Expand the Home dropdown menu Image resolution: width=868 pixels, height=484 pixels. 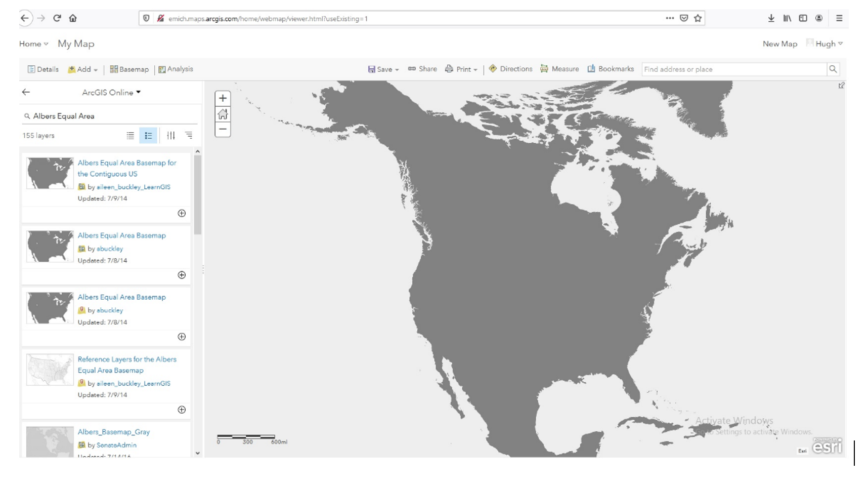coord(34,44)
